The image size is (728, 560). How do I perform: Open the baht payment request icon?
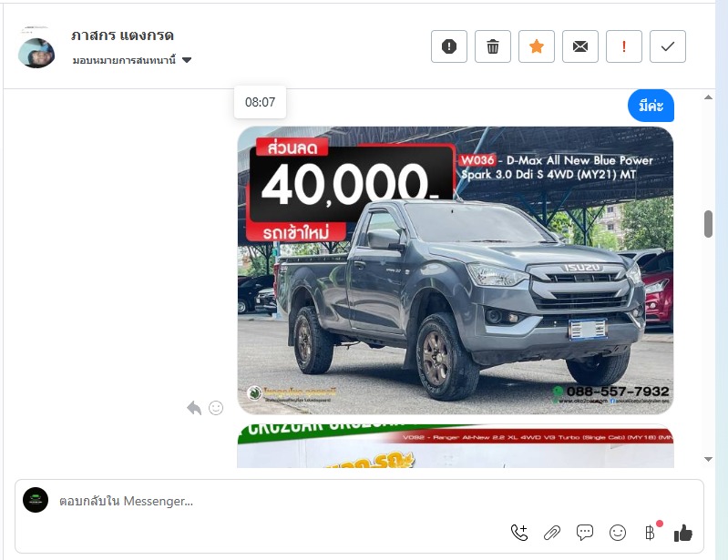651,533
